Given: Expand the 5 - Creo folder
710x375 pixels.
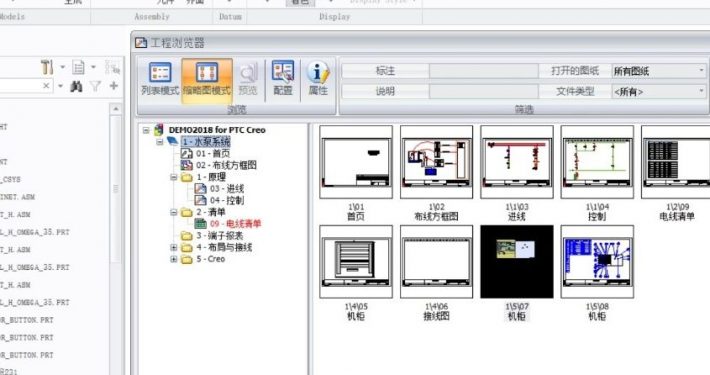Looking at the screenshot, I should [x=173, y=259].
